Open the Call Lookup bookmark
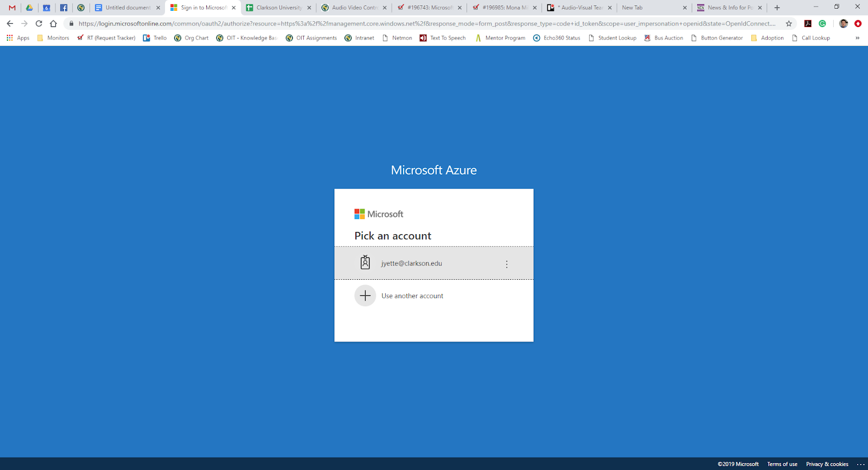Image resolution: width=868 pixels, height=470 pixels. (x=811, y=38)
